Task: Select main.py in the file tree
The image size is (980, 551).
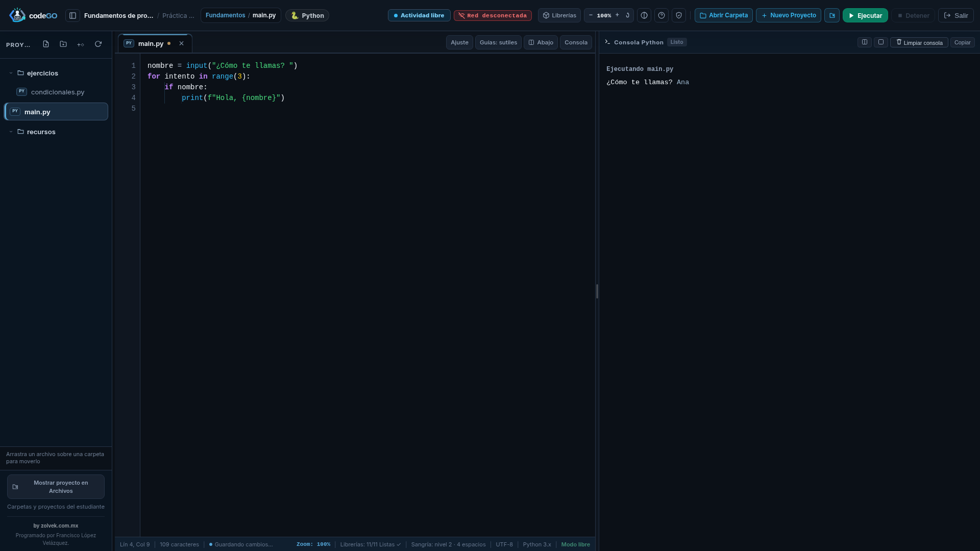Action: coord(56,112)
